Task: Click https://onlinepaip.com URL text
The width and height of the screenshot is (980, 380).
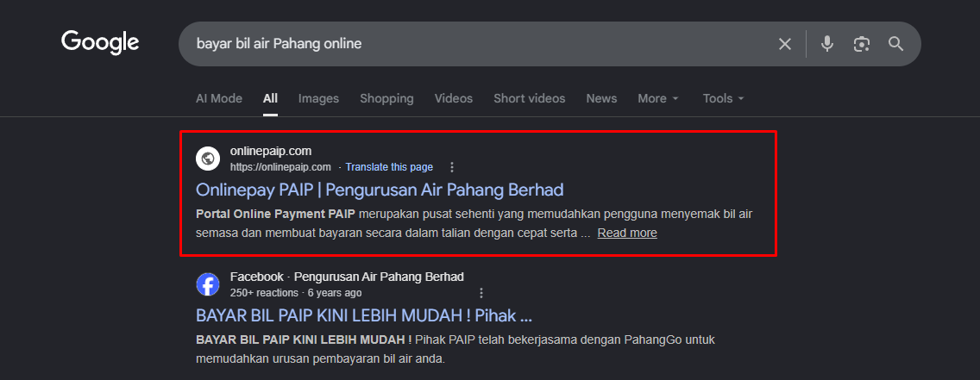Action: (280, 167)
